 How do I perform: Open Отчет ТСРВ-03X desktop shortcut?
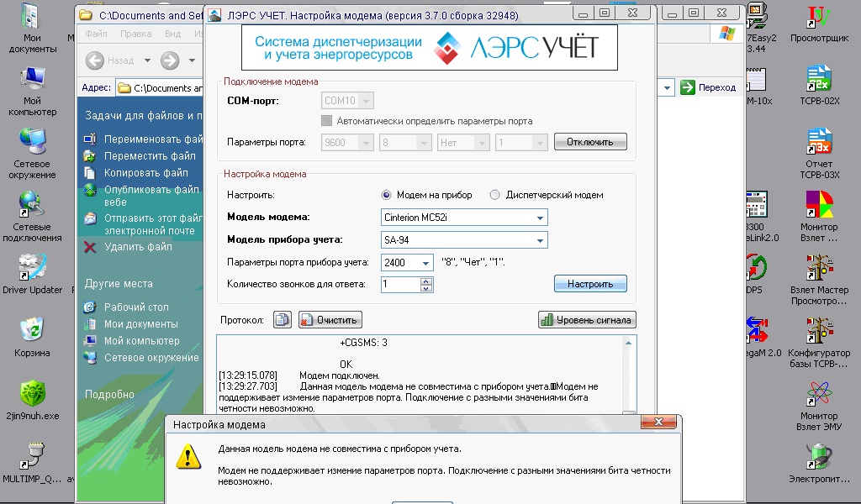[819, 154]
